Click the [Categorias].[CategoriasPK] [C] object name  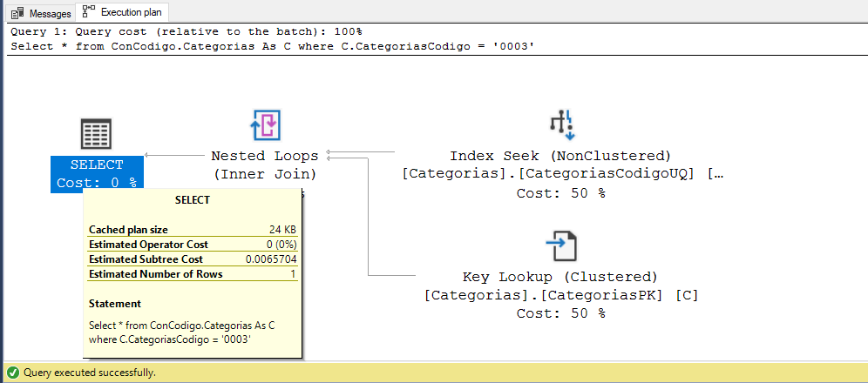(560, 296)
